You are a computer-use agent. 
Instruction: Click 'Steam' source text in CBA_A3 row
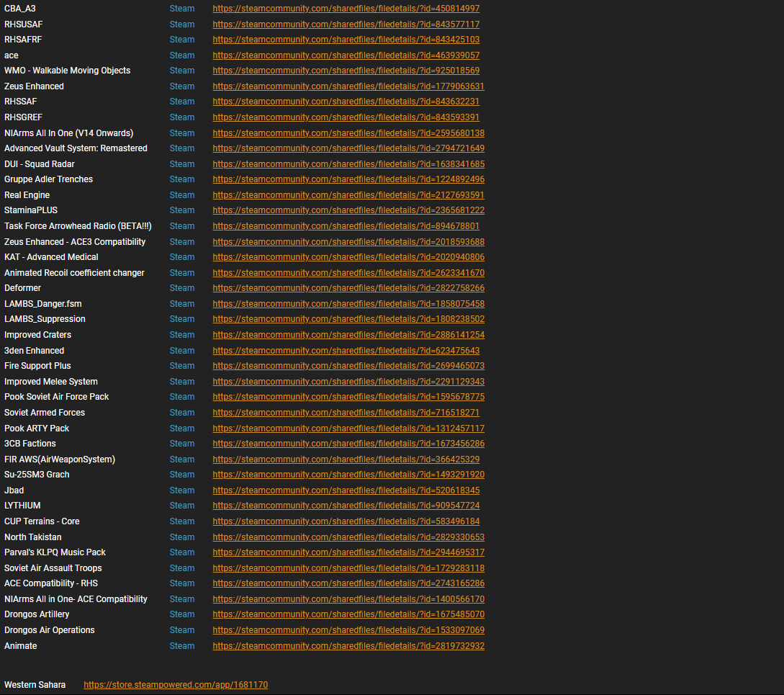point(182,9)
